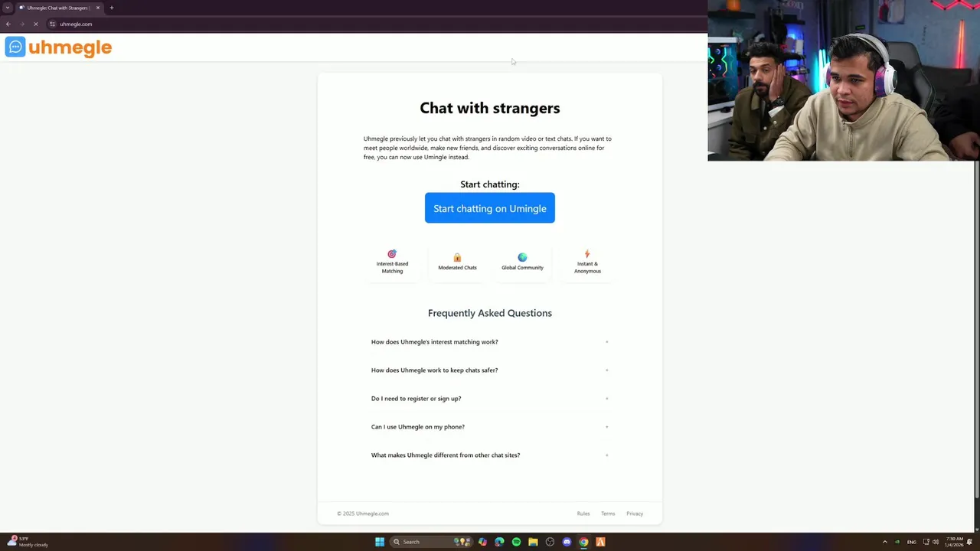Open the Privacy footer link
This screenshot has height=551, width=980.
pyautogui.click(x=635, y=514)
